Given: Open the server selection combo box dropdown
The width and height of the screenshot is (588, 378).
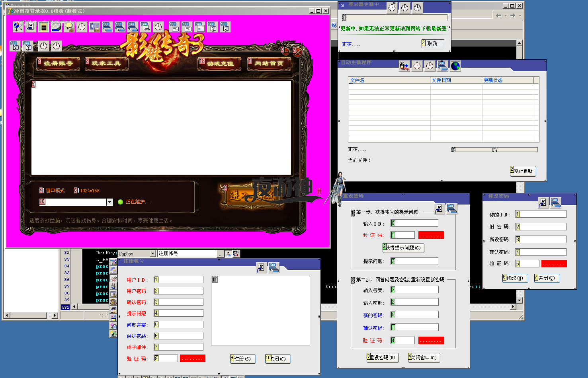Looking at the screenshot, I should (110, 202).
